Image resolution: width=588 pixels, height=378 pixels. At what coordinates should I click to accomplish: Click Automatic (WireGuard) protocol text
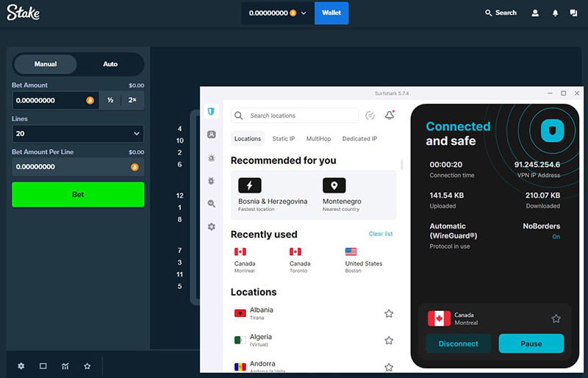[x=453, y=231]
